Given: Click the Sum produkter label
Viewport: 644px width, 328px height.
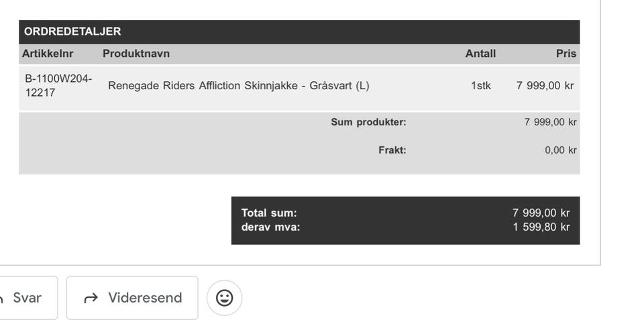Looking at the screenshot, I should click(x=368, y=122).
